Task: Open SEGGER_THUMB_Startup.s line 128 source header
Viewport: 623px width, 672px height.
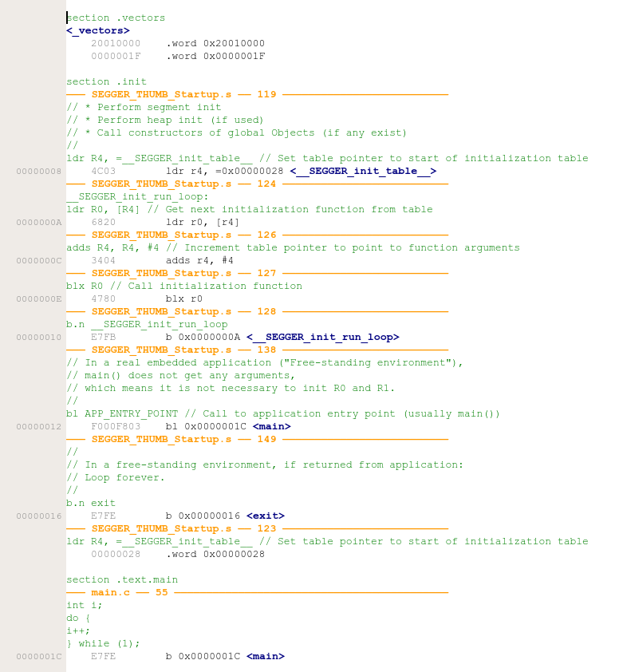Action: click(x=257, y=311)
